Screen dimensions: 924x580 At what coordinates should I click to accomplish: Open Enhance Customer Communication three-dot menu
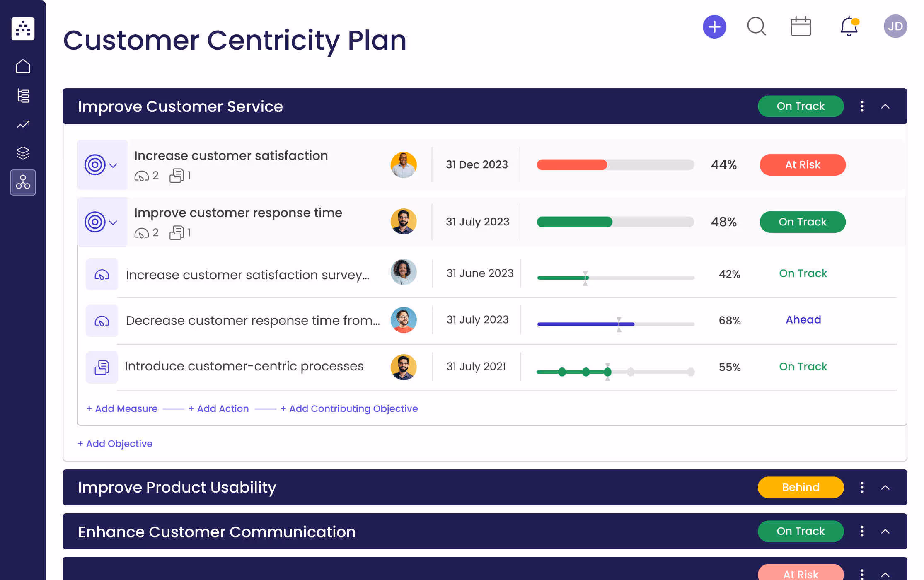point(862,532)
